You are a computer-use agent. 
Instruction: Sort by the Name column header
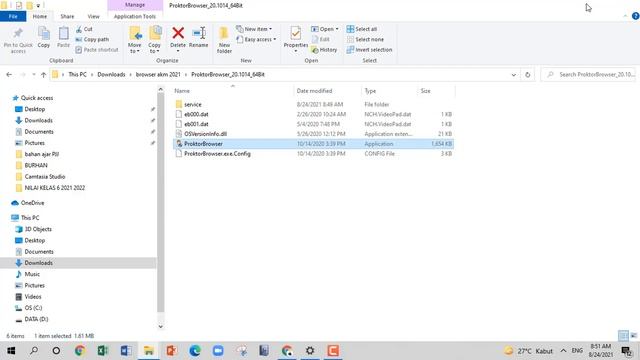182,91
